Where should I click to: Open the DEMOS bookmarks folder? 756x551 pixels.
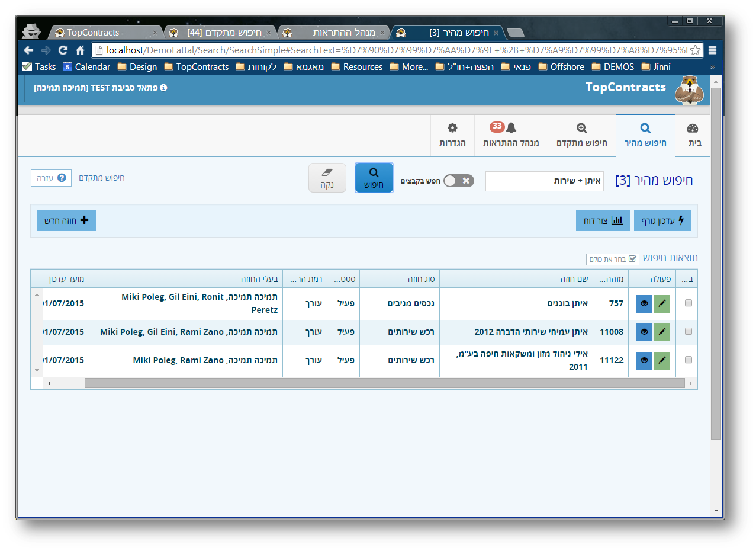(x=613, y=67)
